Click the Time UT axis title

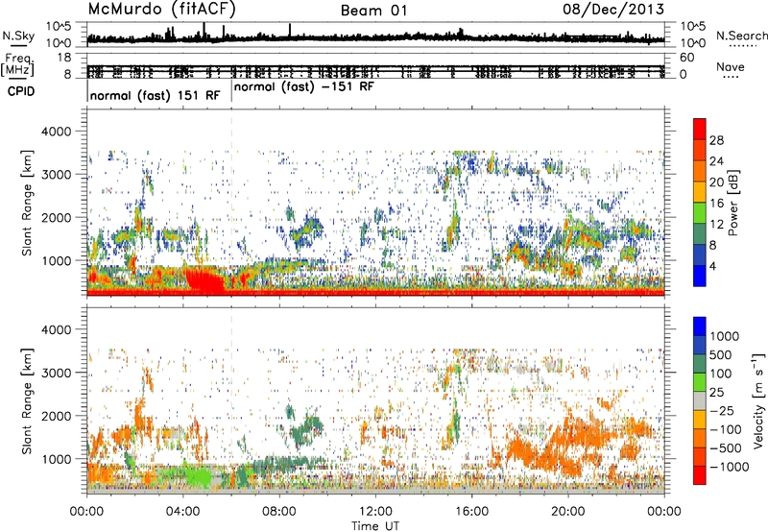[375, 526]
